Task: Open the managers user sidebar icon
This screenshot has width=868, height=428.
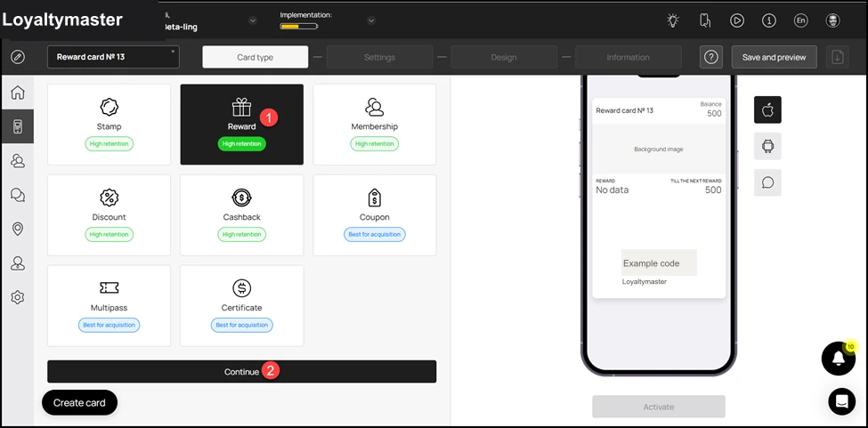Action: tap(18, 263)
